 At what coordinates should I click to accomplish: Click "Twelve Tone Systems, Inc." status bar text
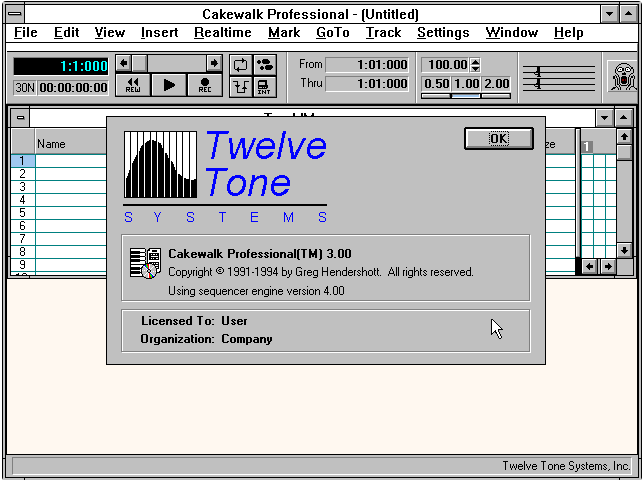tap(566, 466)
